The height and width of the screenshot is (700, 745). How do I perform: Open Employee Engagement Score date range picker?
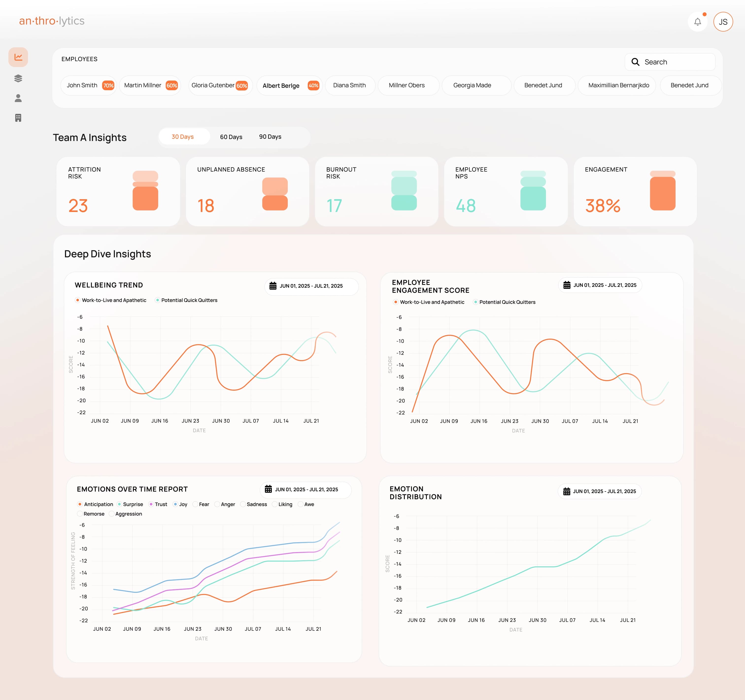[600, 285]
